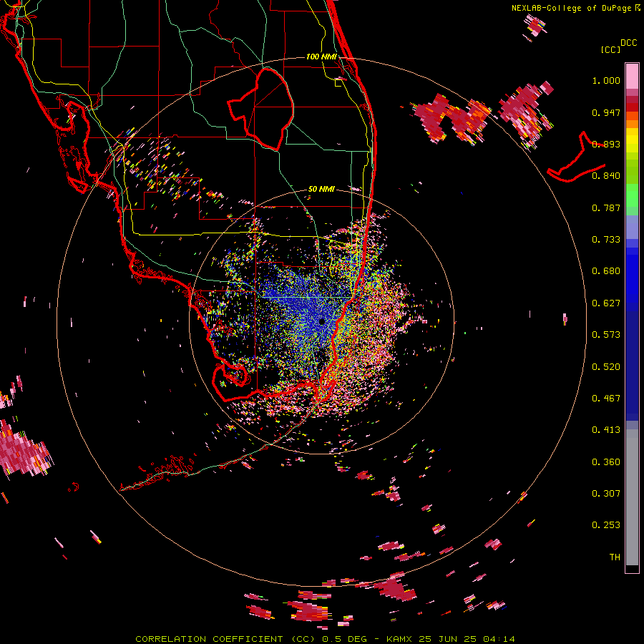Screen dimensions: 644x644
Task: Click the 04:14 timestamp
Action: [x=498, y=639]
